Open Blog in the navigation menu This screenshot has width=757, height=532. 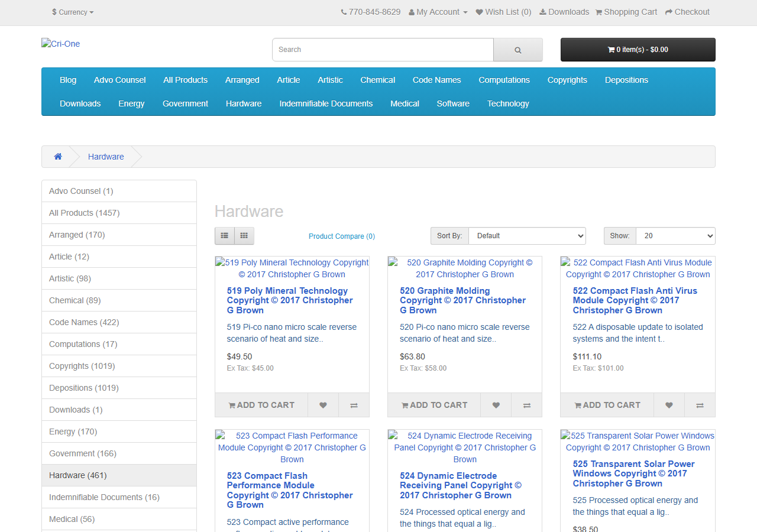(68, 80)
